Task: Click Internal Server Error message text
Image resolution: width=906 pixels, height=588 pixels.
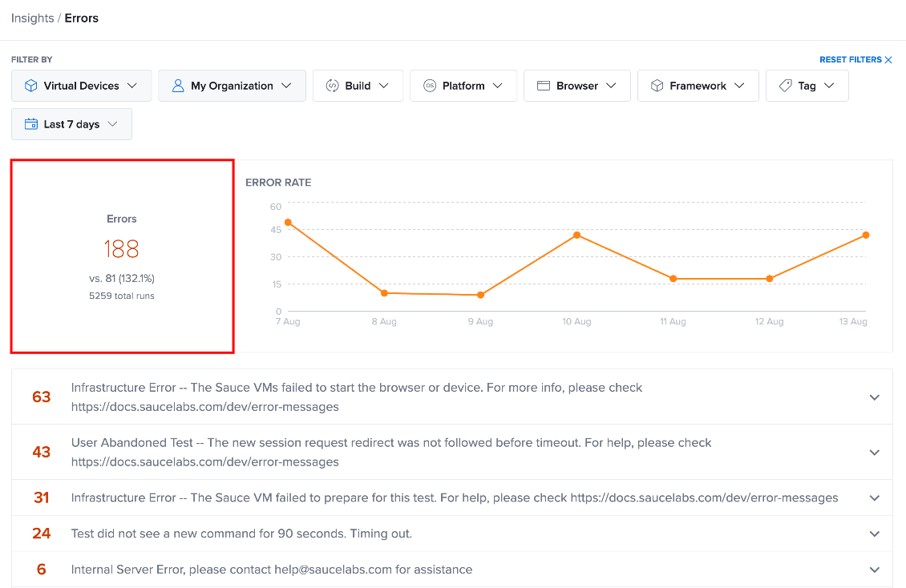Action: (272, 570)
